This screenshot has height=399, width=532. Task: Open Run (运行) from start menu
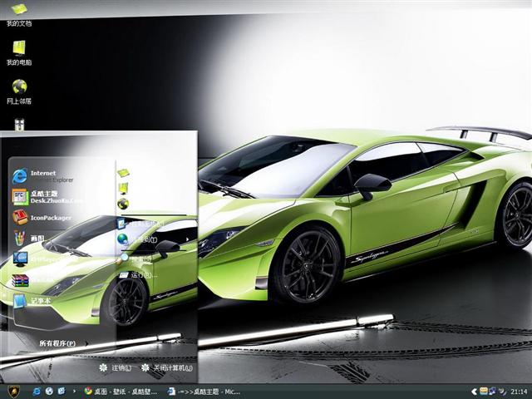138,274
